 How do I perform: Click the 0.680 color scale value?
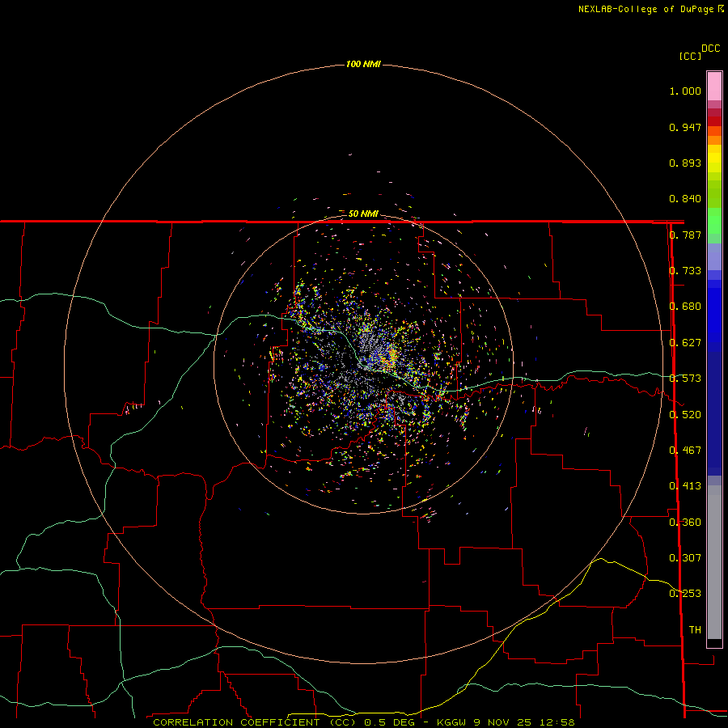pyautogui.click(x=685, y=307)
